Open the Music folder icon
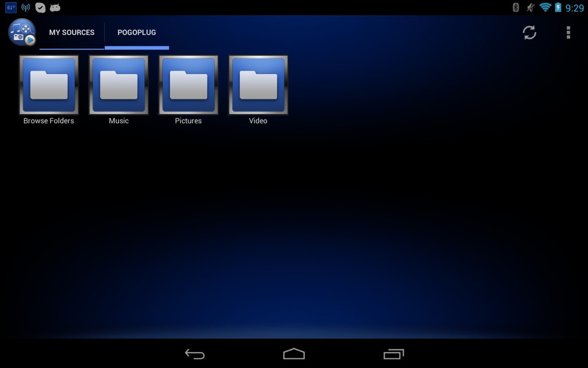The height and width of the screenshot is (368, 588). click(118, 85)
